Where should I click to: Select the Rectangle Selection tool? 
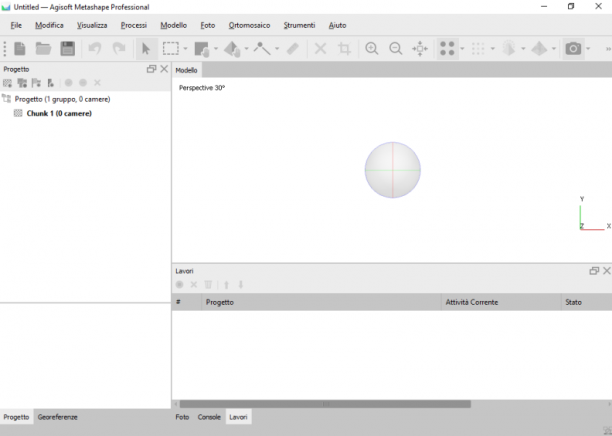(x=171, y=49)
